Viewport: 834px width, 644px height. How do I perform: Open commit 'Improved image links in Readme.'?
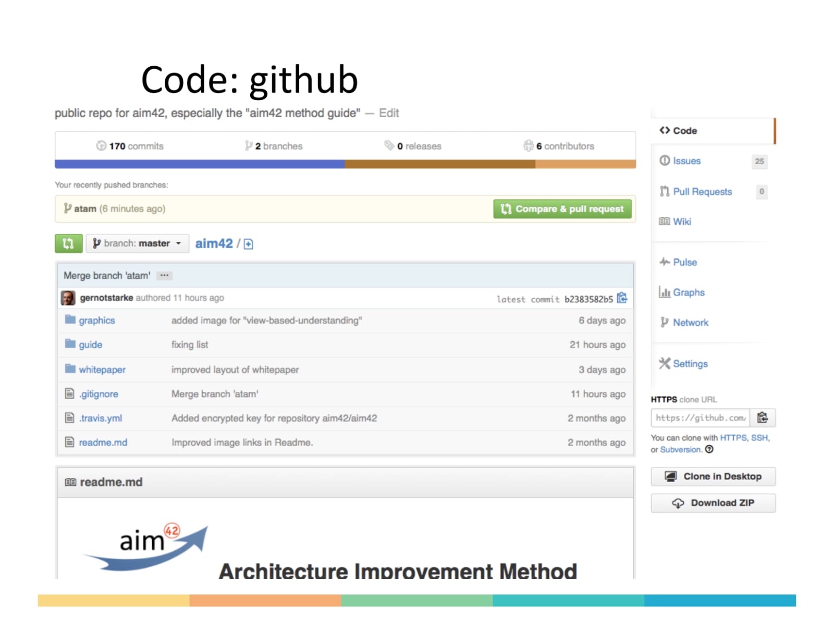click(242, 442)
